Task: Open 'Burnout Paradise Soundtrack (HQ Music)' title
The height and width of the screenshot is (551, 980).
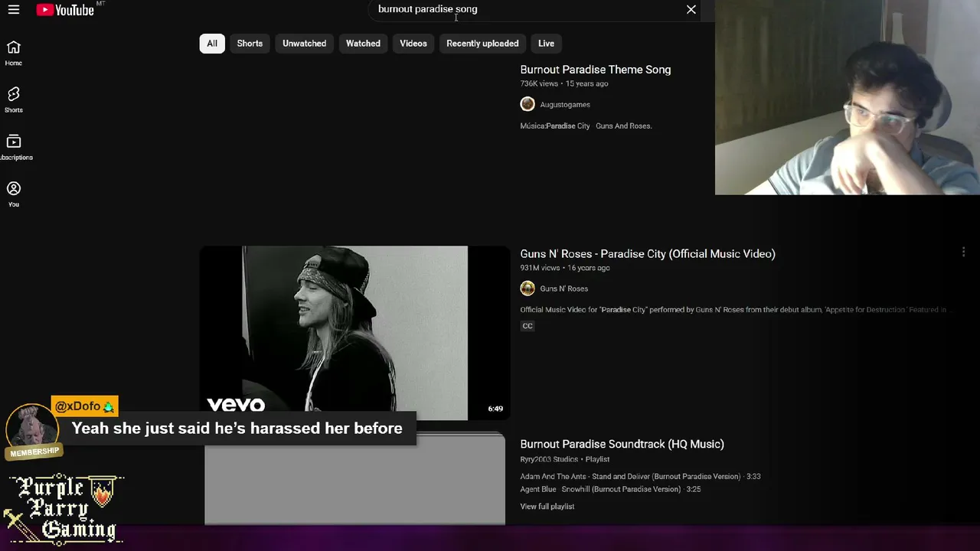Action: point(622,444)
